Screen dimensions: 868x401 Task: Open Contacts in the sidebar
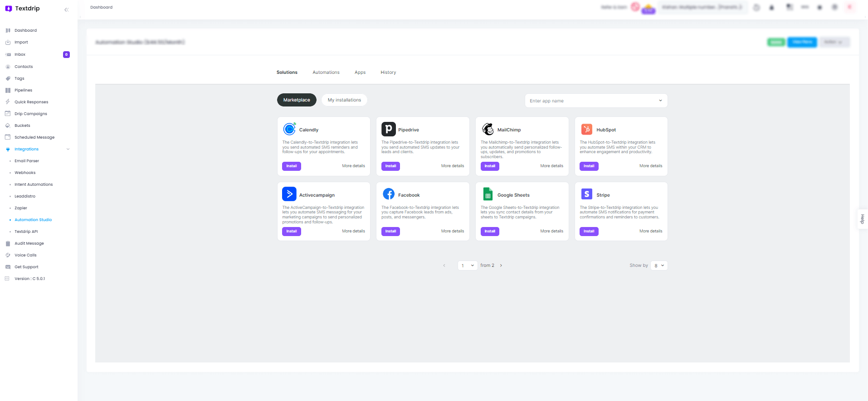(x=24, y=67)
